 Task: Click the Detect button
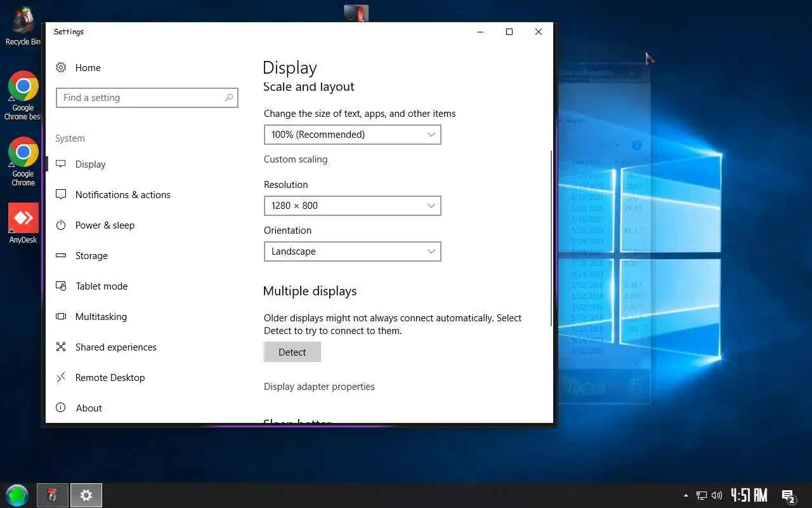tap(292, 352)
